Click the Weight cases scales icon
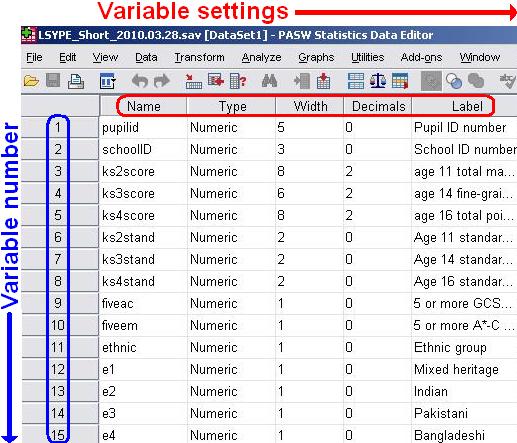Viewport: 517px width, 443px height. (378, 81)
